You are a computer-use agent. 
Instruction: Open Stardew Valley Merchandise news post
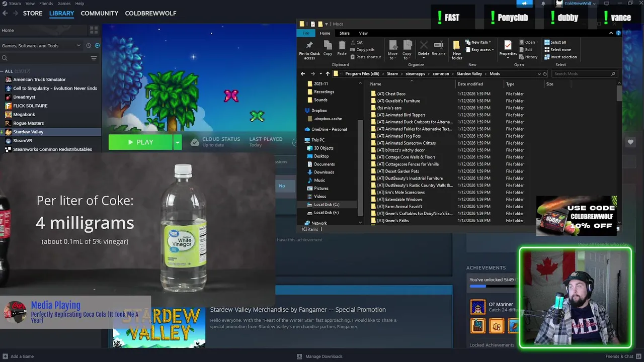click(x=298, y=310)
